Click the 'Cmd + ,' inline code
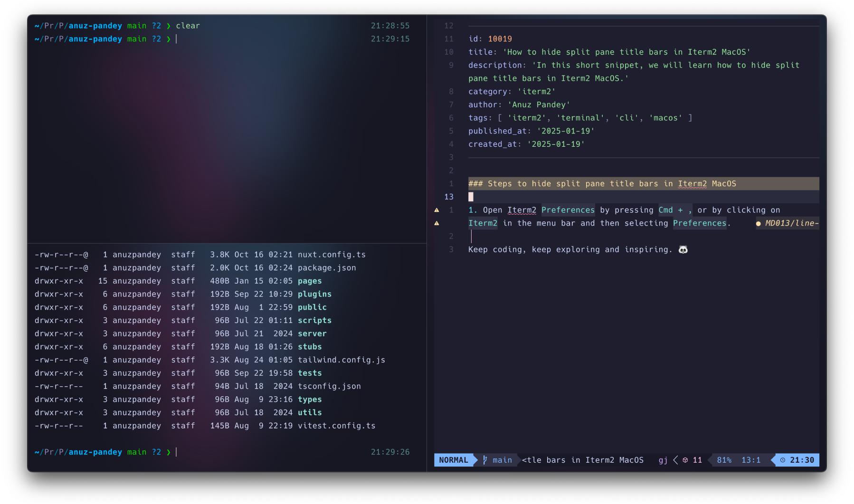 [x=675, y=210]
